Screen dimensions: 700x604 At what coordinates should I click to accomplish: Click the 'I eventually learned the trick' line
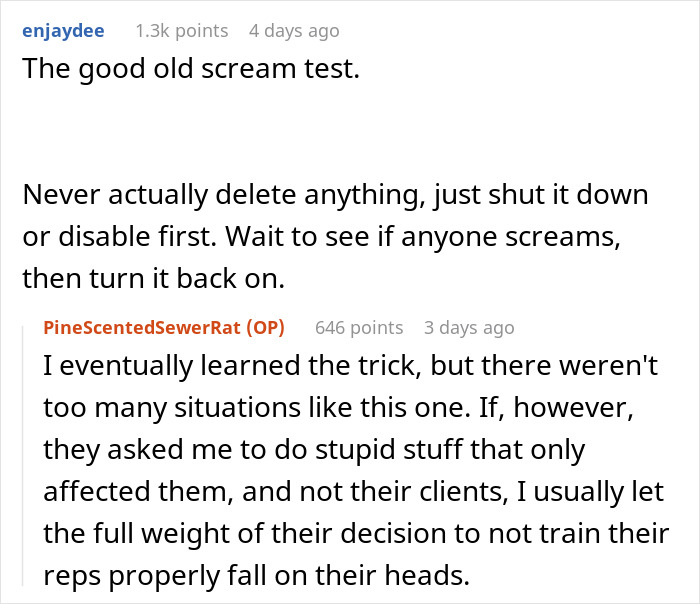coord(350,367)
